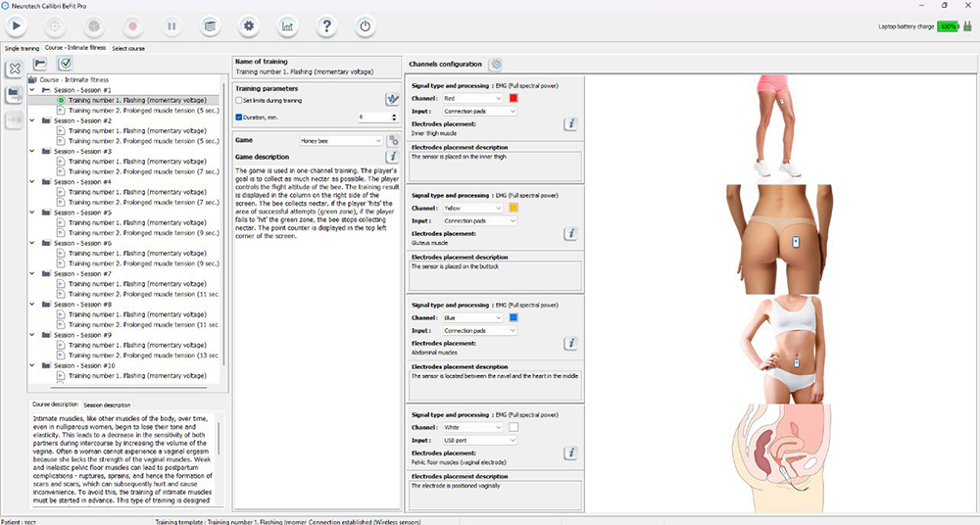Viewport: 980px width, 525px height.
Task: Toggle the green checkmark button above course tree
Action: (65, 64)
